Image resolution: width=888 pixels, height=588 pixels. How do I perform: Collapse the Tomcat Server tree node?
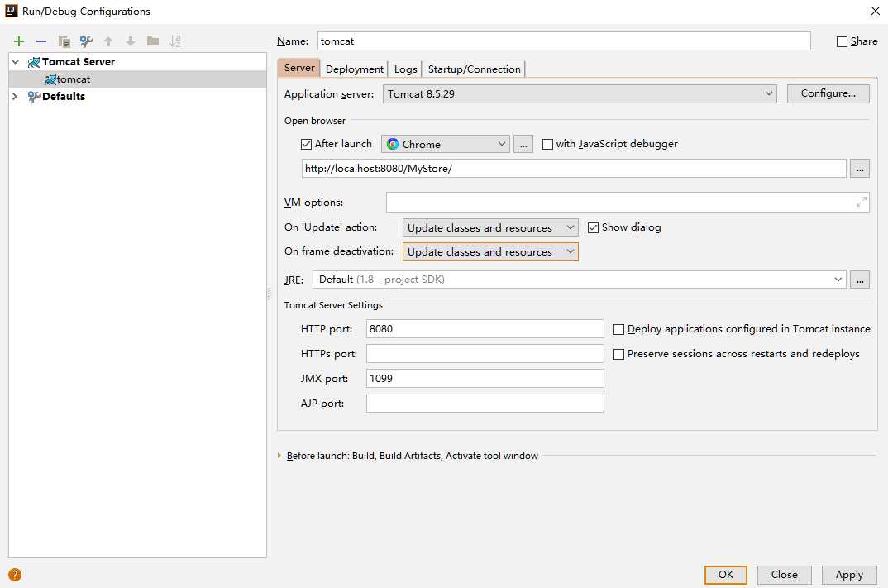click(15, 62)
